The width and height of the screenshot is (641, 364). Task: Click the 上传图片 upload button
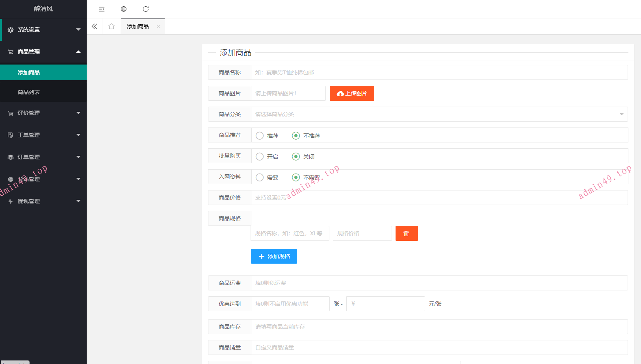click(x=352, y=93)
